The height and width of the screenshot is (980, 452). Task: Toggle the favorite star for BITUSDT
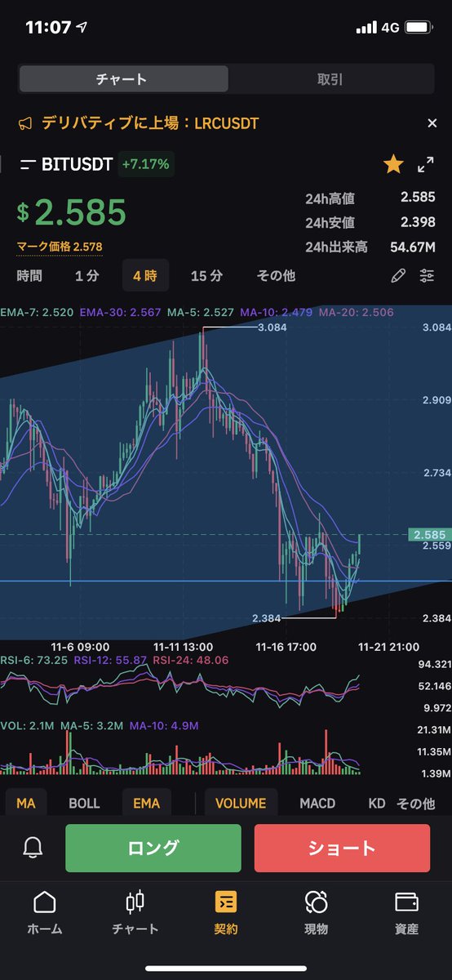click(x=393, y=165)
